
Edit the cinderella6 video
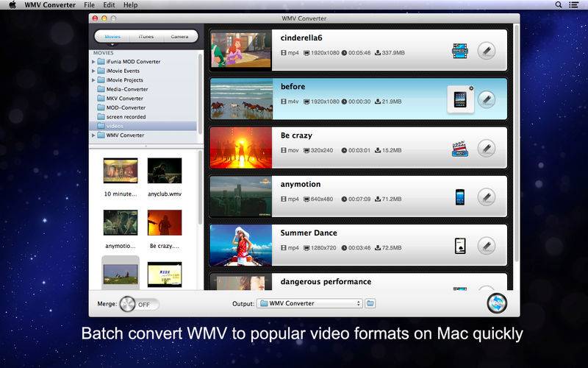click(487, 51)
